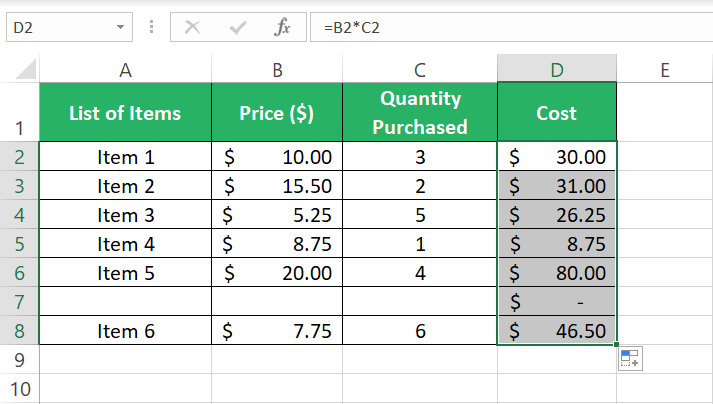The height and width of the screenshot is (404, 713).
Task: Select cell containing Item 3
Action: point(125,215)
